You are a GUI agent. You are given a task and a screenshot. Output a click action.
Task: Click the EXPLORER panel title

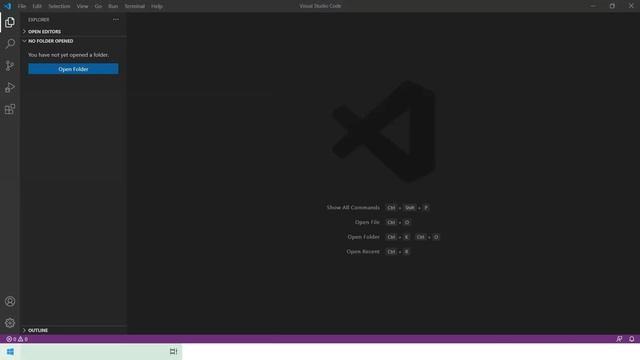(x=39, y=20)
